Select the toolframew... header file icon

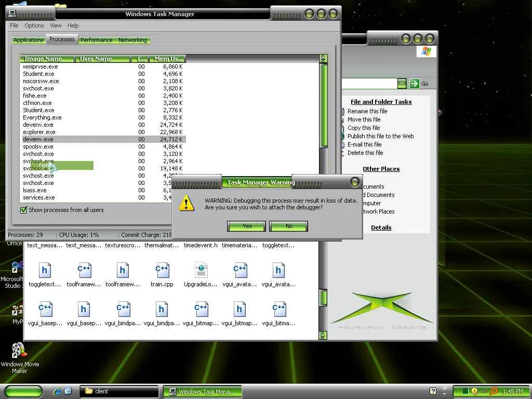[x=123, y=270]
